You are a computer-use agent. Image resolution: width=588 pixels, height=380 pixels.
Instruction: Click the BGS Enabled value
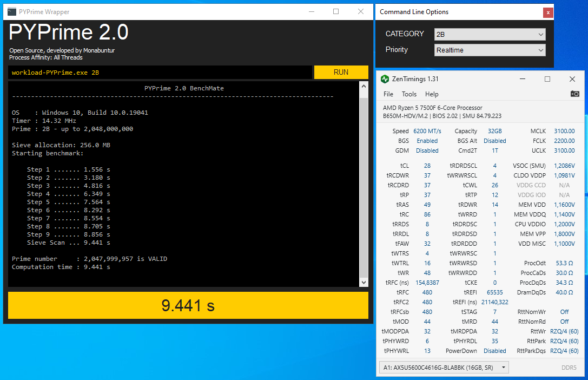pyautogui.click(x=427, y=141)
